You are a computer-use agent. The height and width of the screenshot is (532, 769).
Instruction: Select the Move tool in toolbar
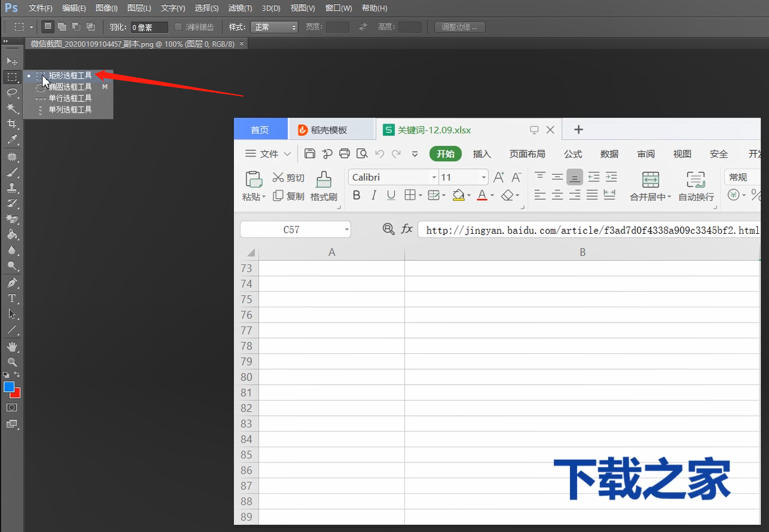click(x=12, y=61)
